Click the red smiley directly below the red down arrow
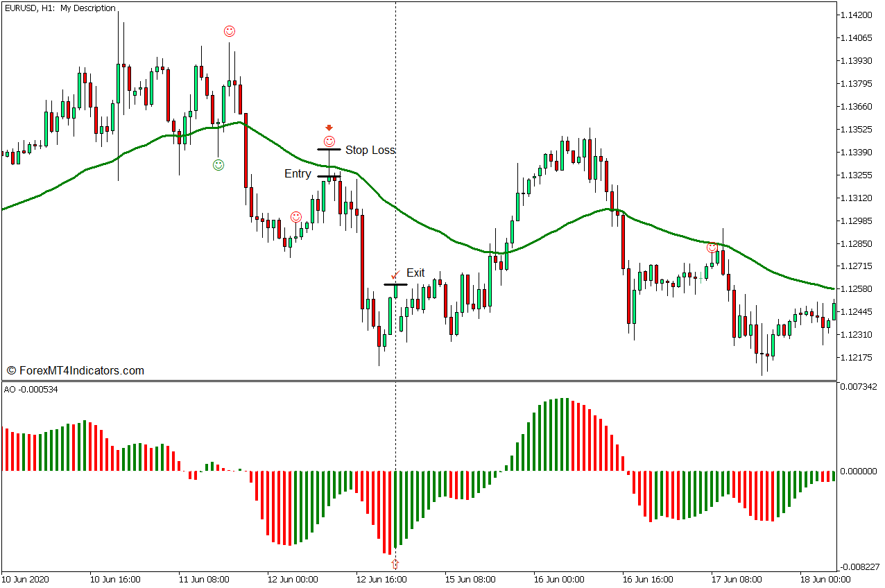The image size is (885, 588). 329,141
